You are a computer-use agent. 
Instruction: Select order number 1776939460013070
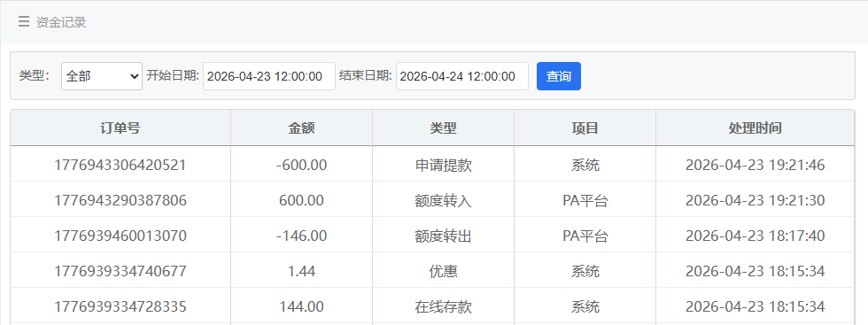(x=120, y=236)
